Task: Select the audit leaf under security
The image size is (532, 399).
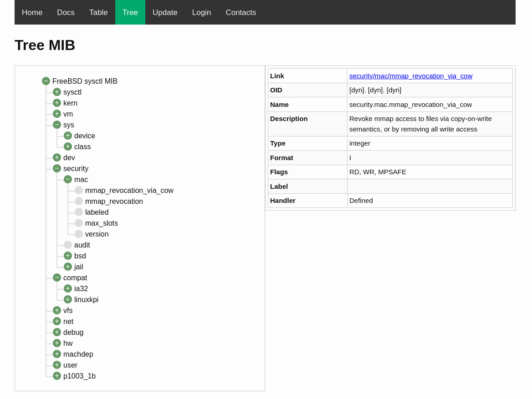Action: click(x=82, y=245)
